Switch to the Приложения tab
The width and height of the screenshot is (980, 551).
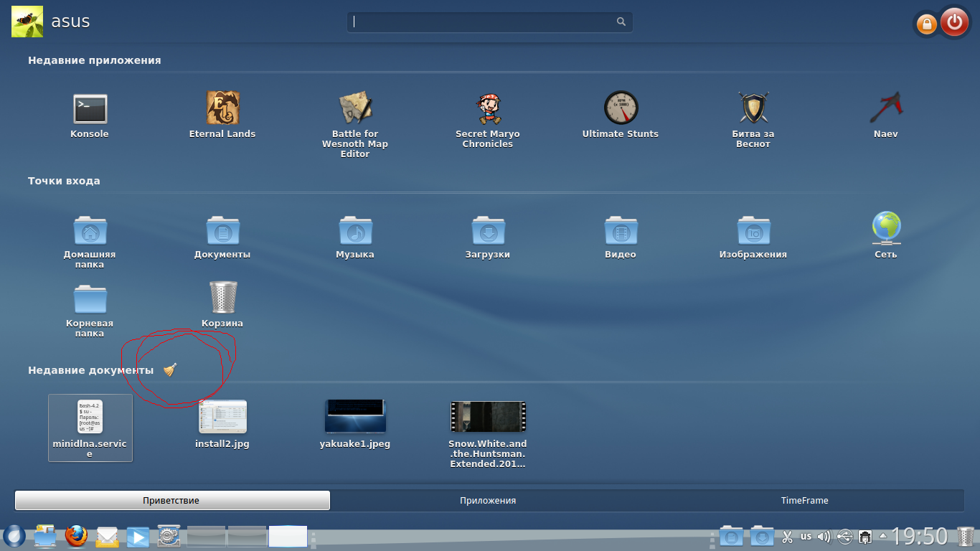coord(488,501)
